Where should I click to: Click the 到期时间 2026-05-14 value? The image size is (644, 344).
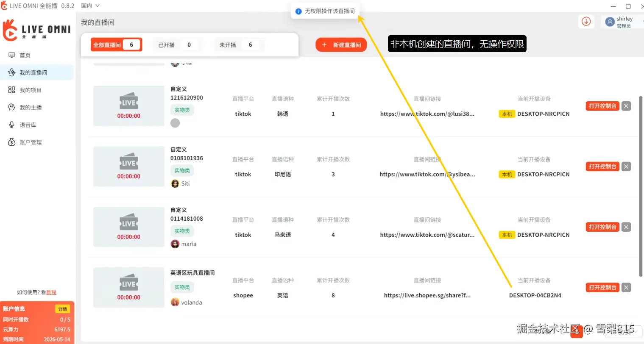point(57,339)
